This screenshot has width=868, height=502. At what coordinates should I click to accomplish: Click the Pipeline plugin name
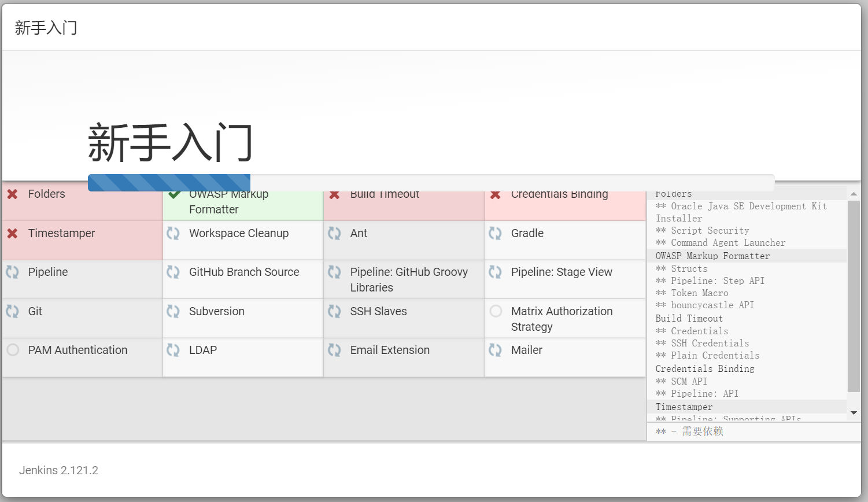48,272
